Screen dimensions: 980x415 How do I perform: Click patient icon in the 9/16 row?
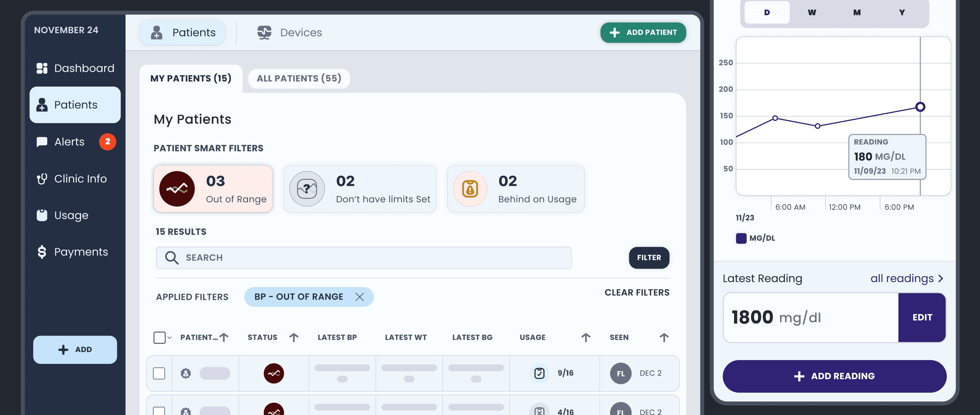(186, 373)
